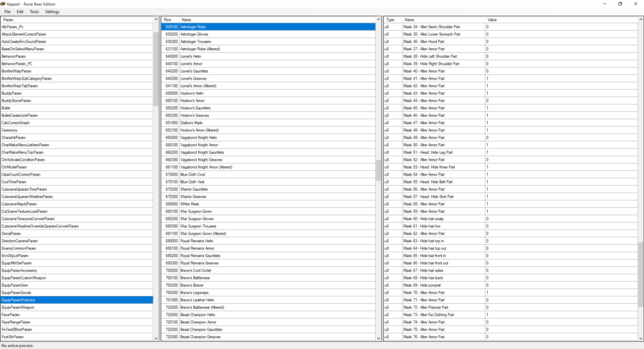Select row War Surgeon Gown
This screenshot has height=349, width=644.
(269, 211)
